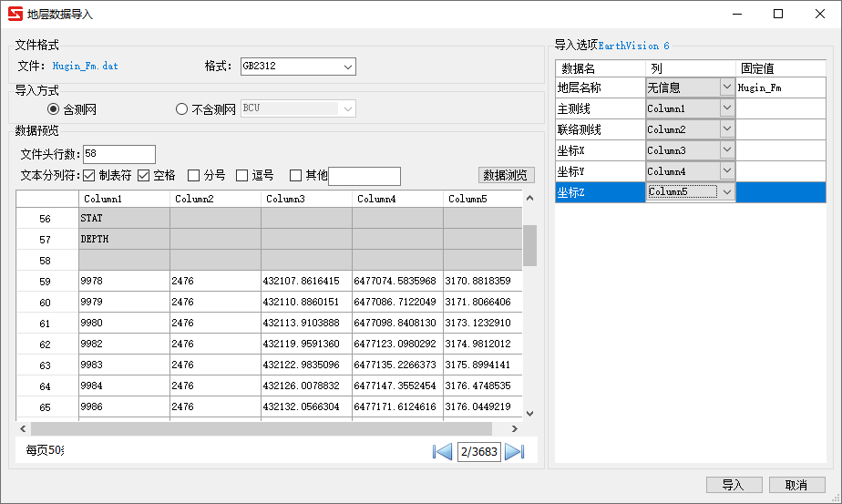Enable the 逗号 delimiter checkbox

coord(242,175)
